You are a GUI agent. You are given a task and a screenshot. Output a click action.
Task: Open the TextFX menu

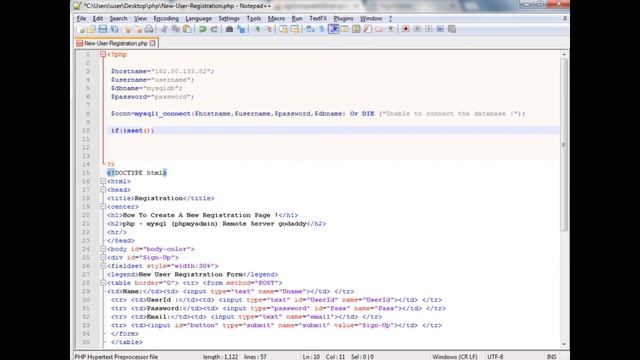[318, 18]
